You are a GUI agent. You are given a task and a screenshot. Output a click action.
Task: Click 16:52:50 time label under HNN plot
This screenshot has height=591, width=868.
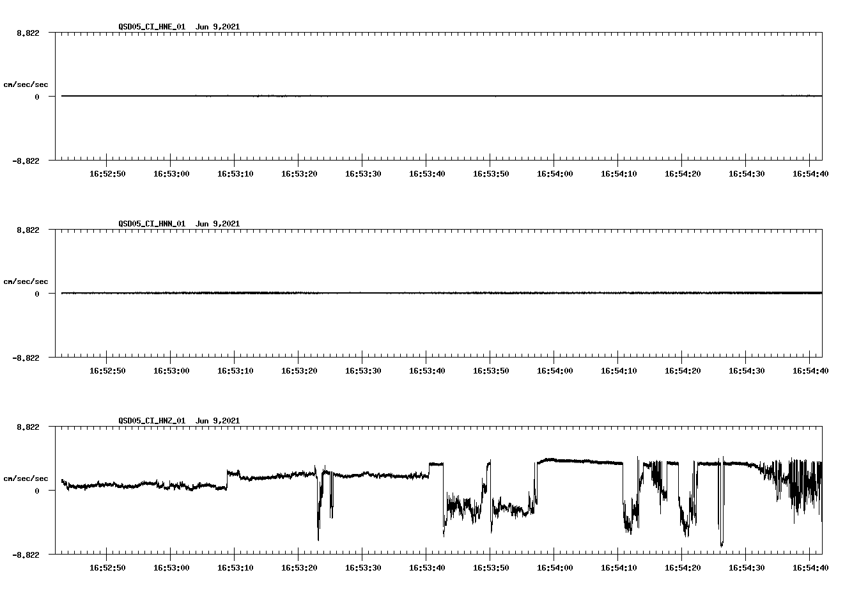107,371
